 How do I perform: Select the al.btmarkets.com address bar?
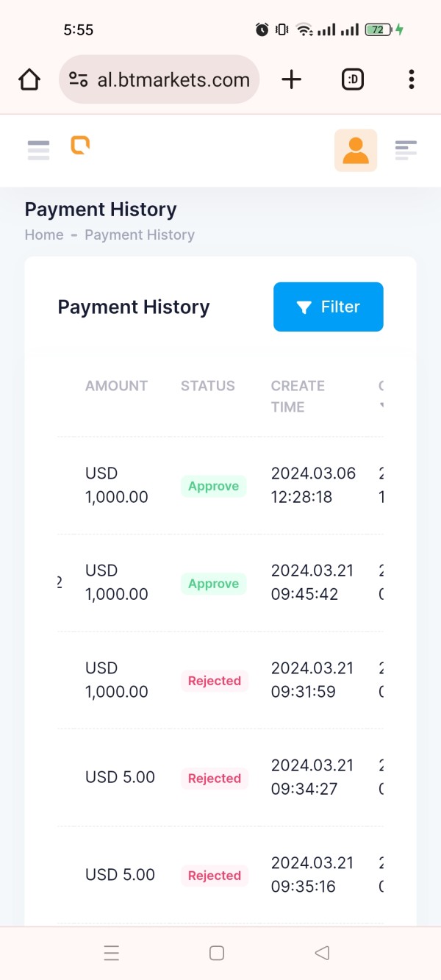[159, 79]
